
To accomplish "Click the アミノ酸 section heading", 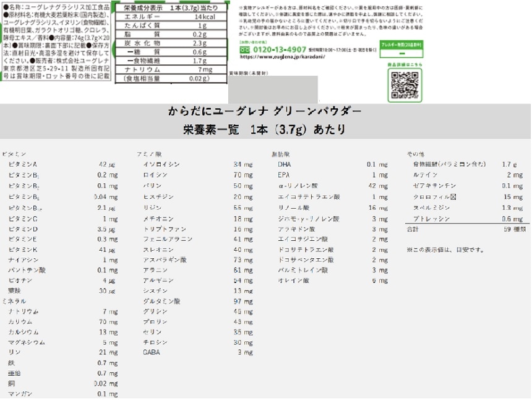I will point(149,154).
